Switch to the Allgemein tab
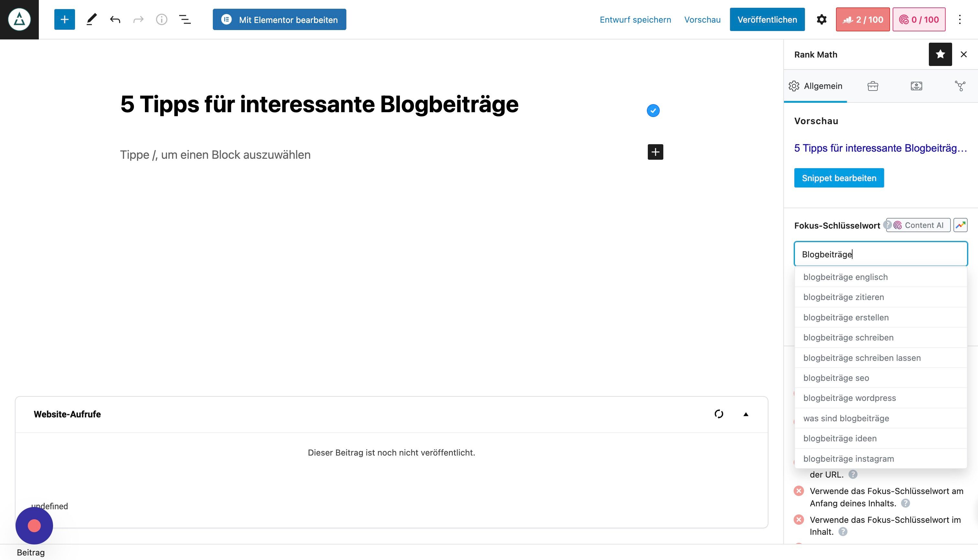The image size is (978, 560). click(x=815, y=86)
